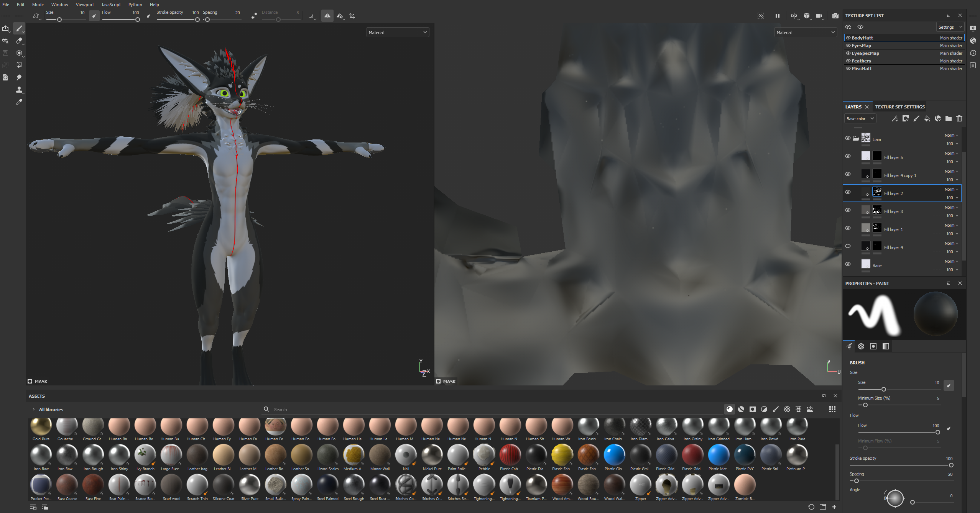Screen dimensions: 980x513
Task: Toggle visibility of Liam folder layer
Action: pos(848,138)
